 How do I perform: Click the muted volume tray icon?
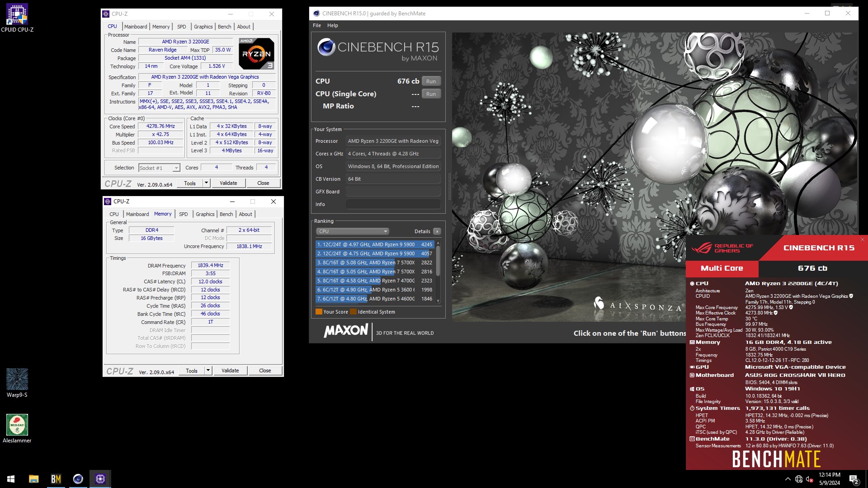point(810,479)
